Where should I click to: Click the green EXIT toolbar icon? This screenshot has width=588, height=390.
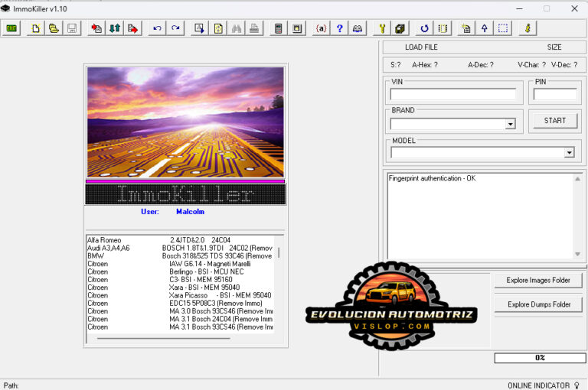click(12, 28)
